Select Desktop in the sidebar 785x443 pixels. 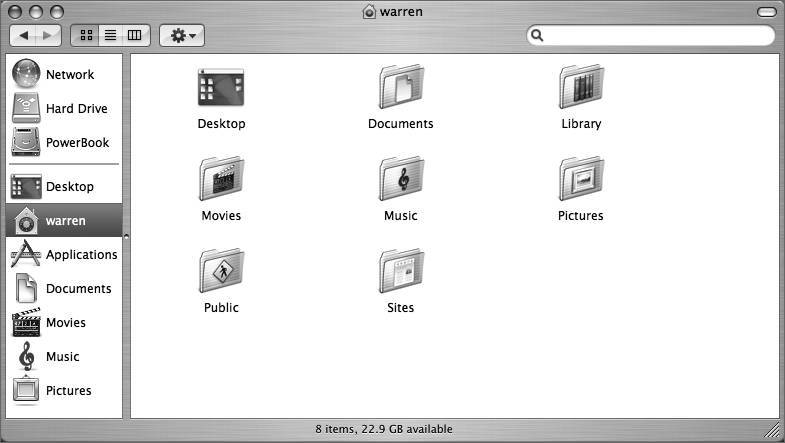tap(64, 187)
